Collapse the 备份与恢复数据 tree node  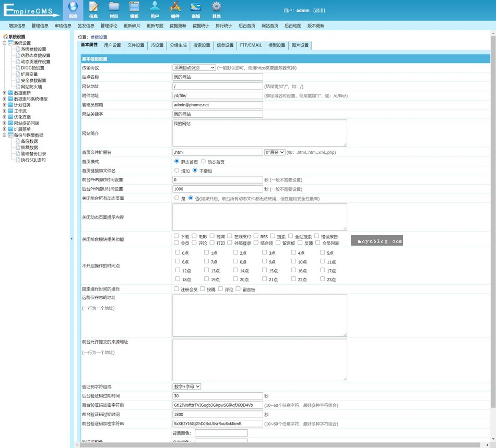[x=4, y=135]
